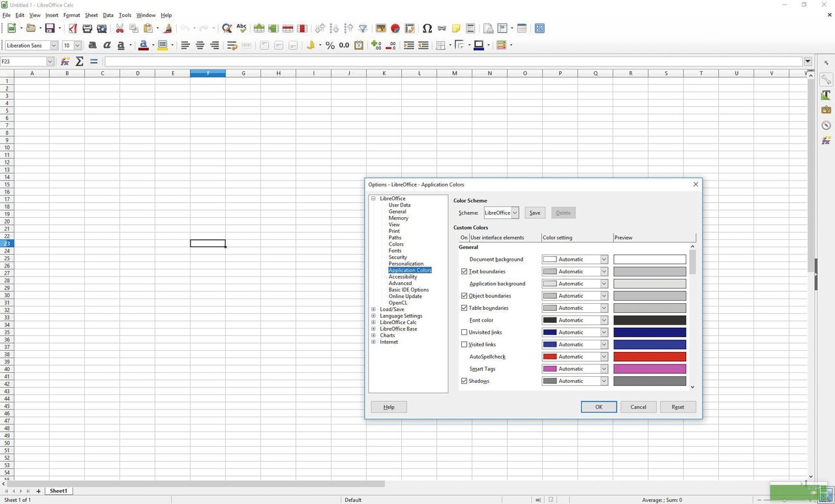Enable the Unvisited links checkbox
This screenshot has height=504, width=835.
tap(464, 333)
